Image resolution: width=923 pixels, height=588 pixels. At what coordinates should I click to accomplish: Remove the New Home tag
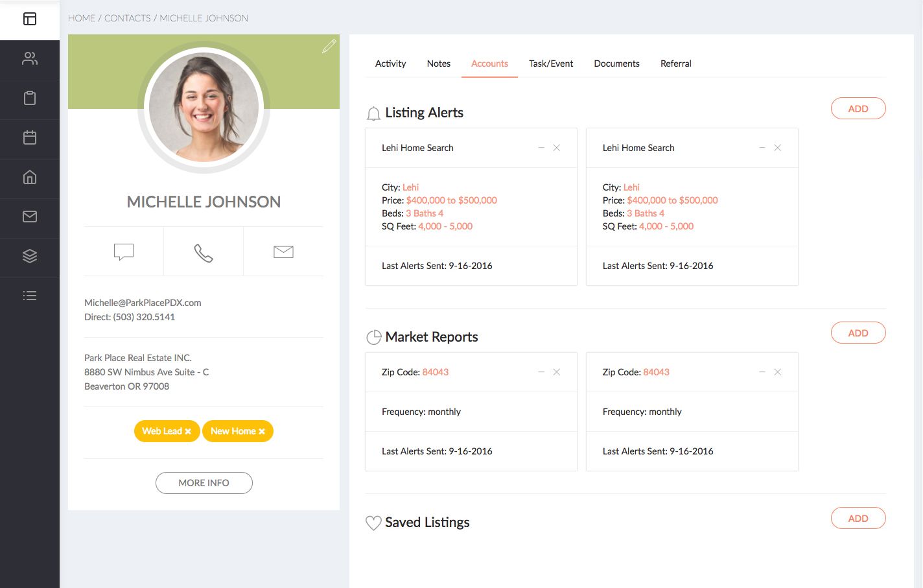[x=262, y=431]
